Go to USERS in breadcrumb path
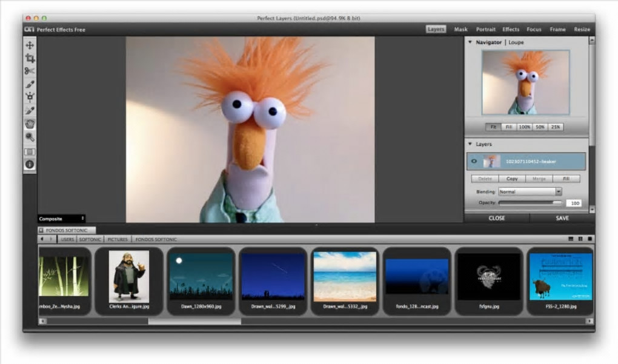This screenshot has width=618, height=364. coord(67,239)
